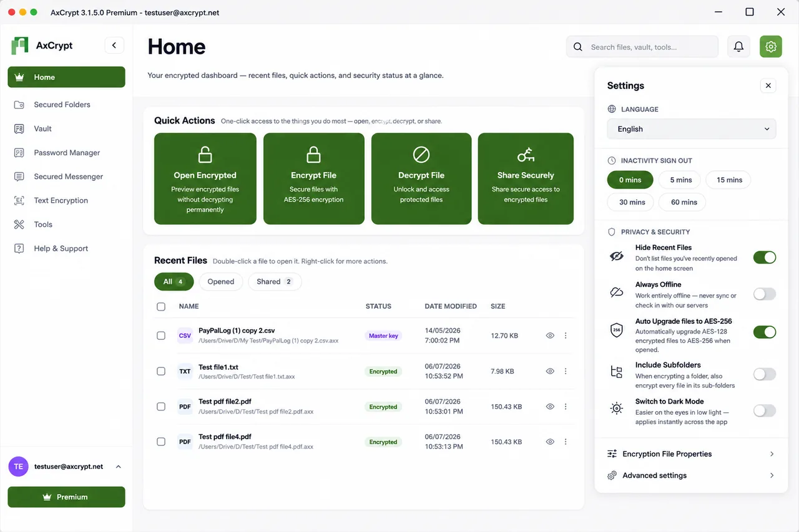Click the Tools sidebar icon
This screenshot has height=532, width=799.
click(x=19, y=225)
